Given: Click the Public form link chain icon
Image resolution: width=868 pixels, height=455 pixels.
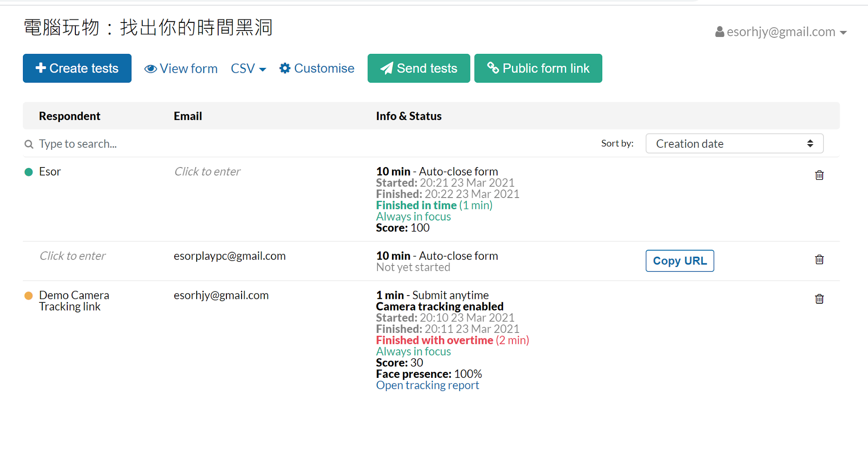Looking at the screenshot, I should 493,68.
